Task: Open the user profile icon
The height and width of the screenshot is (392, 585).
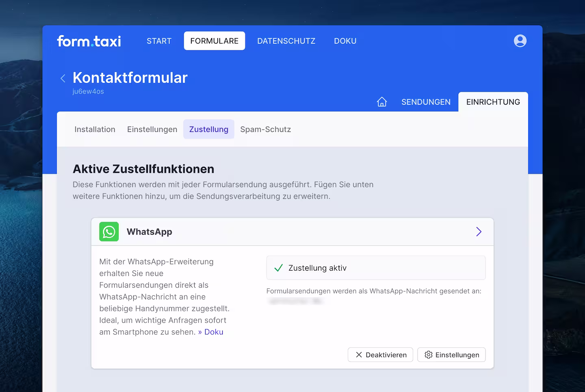Action: pyautogui.click(x=520, y=41)
